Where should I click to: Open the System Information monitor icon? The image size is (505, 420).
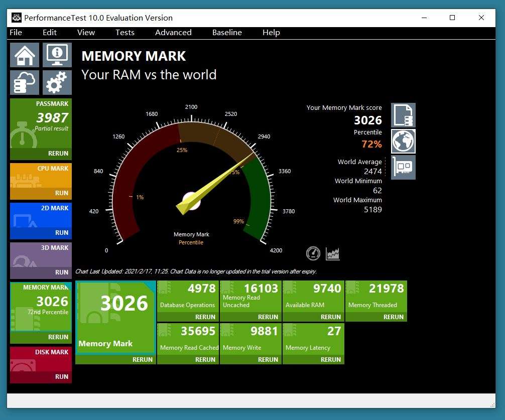point(57,55)
